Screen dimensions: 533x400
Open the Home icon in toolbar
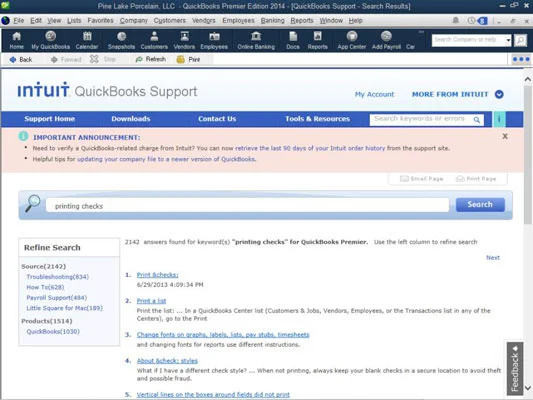pyautogui.click(x=16, y=40)
